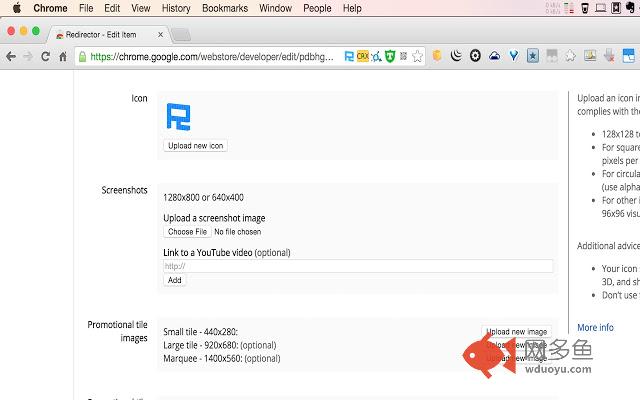Click the black gear extension icon
Screen dimensions: 640x400
475,56
